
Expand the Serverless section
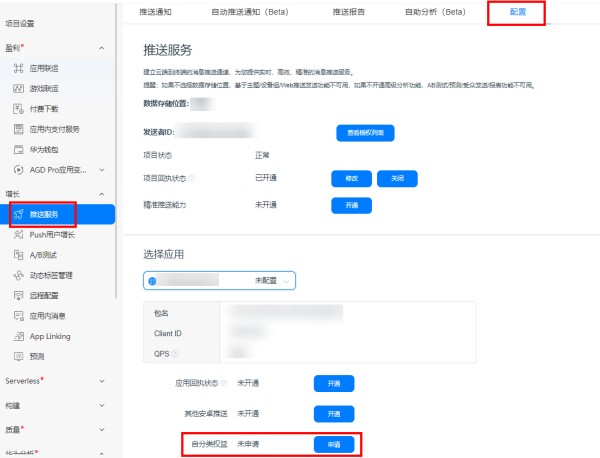click(102, 381)
